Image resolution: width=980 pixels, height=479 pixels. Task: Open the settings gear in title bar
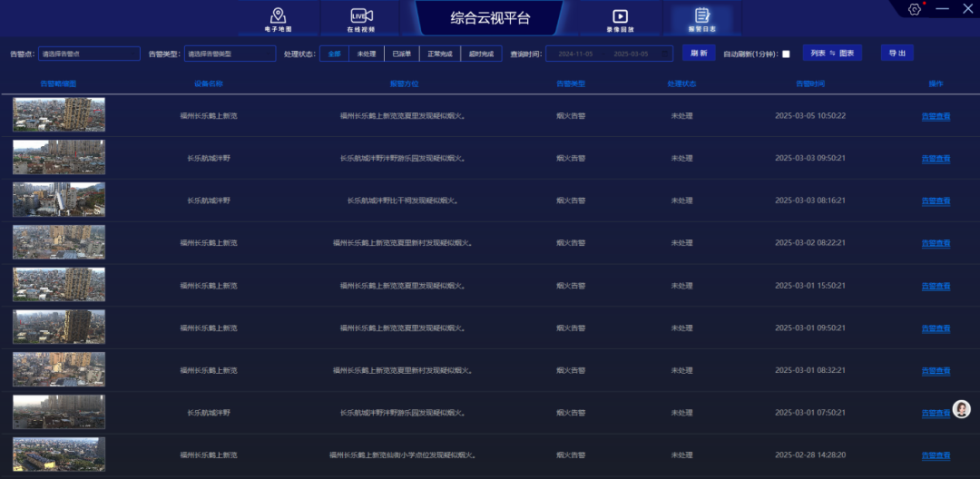pos(915,9)
